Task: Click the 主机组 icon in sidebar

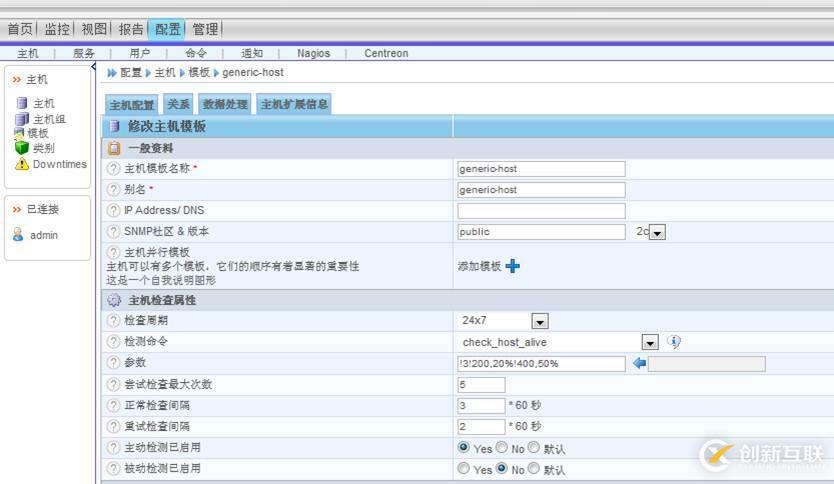Action: (22, 119)
